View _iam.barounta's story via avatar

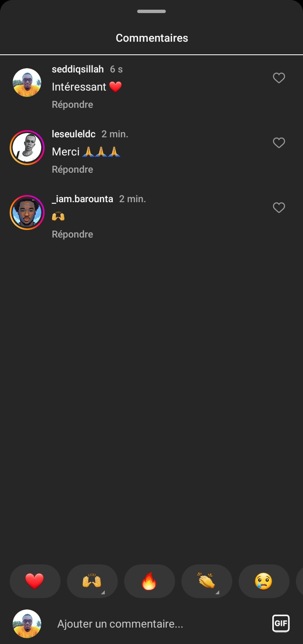27,212
